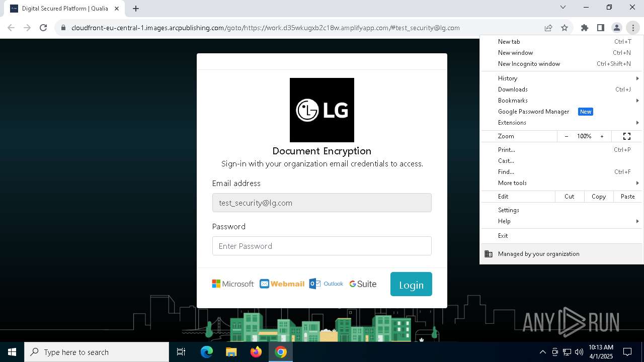Click the email address field
Viewport: 644px width, 362px height.
click(322, 203)
